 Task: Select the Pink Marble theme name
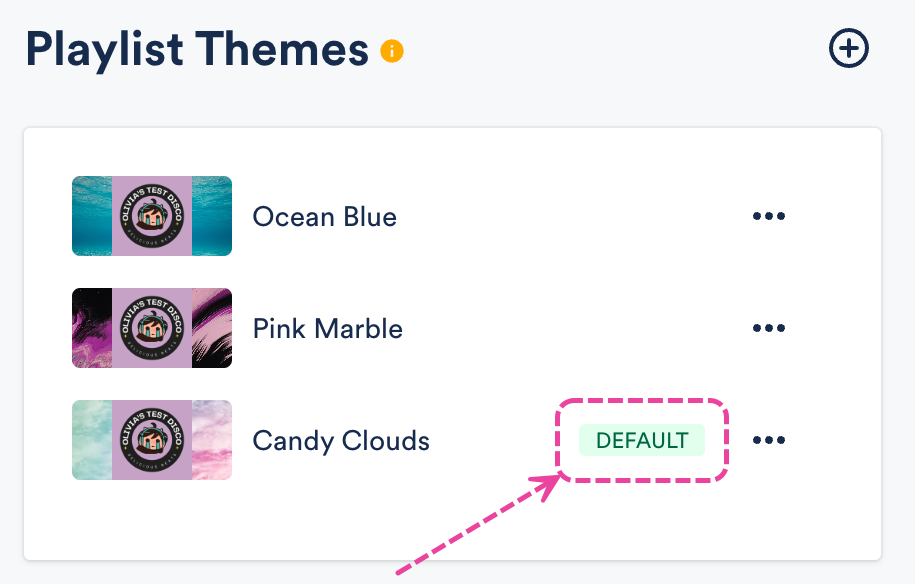(x=328, y=328)
